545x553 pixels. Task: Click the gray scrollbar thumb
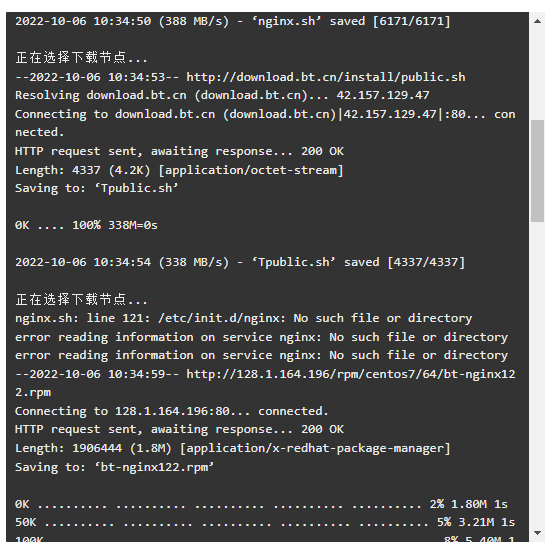pyautogui.click(x=537, y=171)
